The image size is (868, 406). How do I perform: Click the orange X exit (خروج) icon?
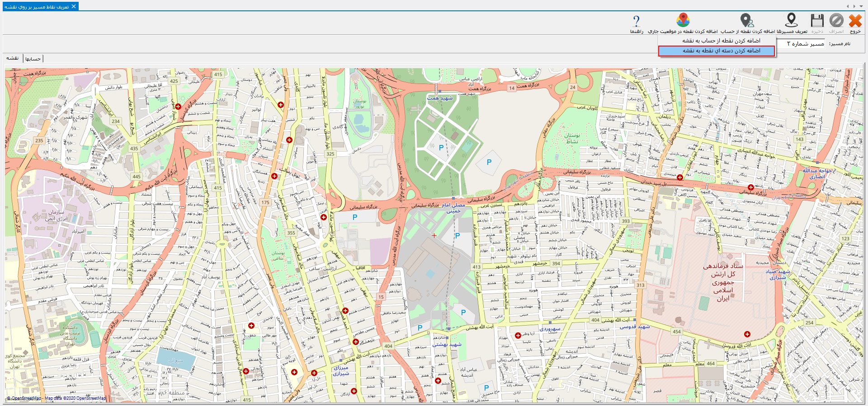pos(854,21)
